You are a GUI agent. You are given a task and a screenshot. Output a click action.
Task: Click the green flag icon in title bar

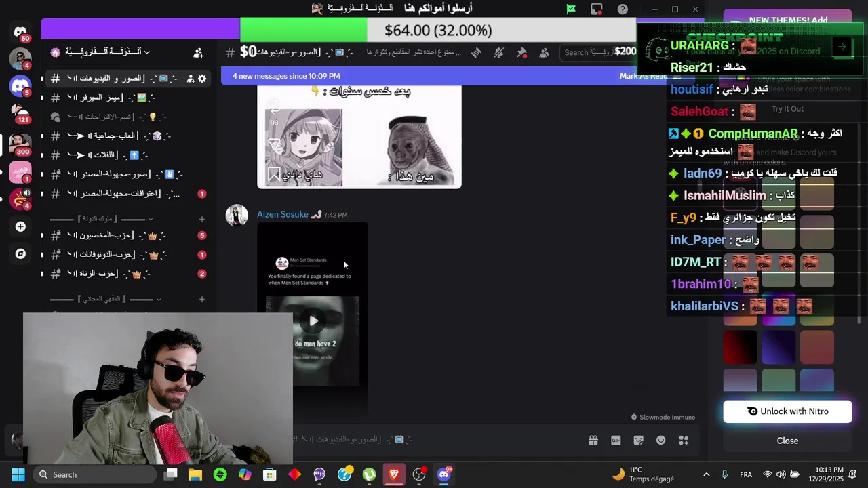(x=571, y=9)
